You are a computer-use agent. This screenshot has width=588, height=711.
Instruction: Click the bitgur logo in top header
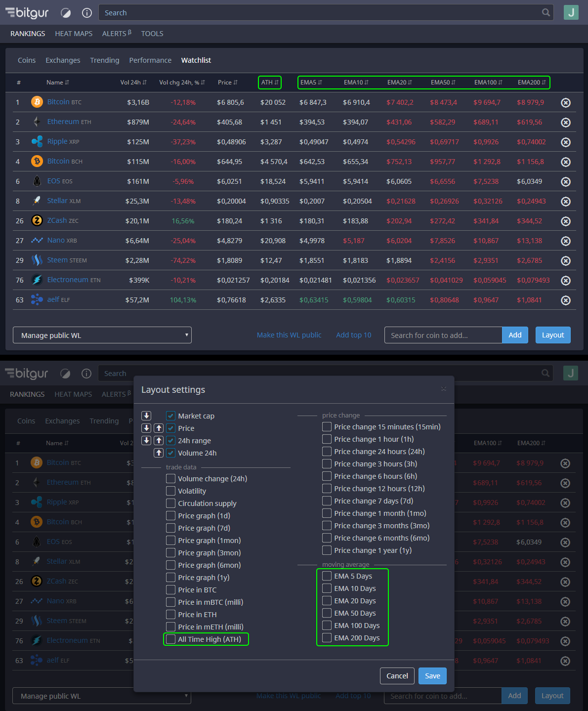(27, 13)
